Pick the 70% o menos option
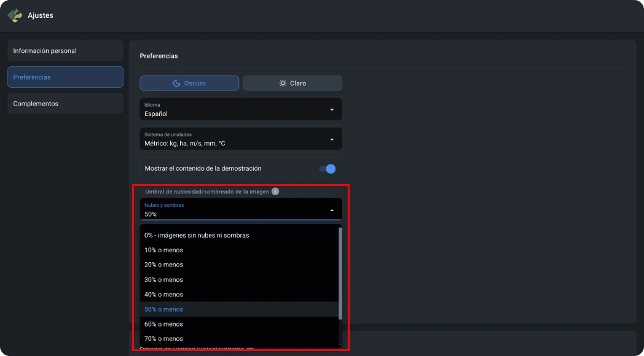The width and height of the screenshot is (644, 356). (163, 339)
